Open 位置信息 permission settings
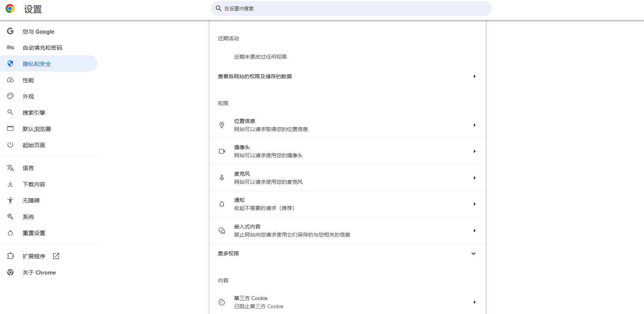Image resolution: width=644 pixels, height=314 pixels. [x=348, y=125]
